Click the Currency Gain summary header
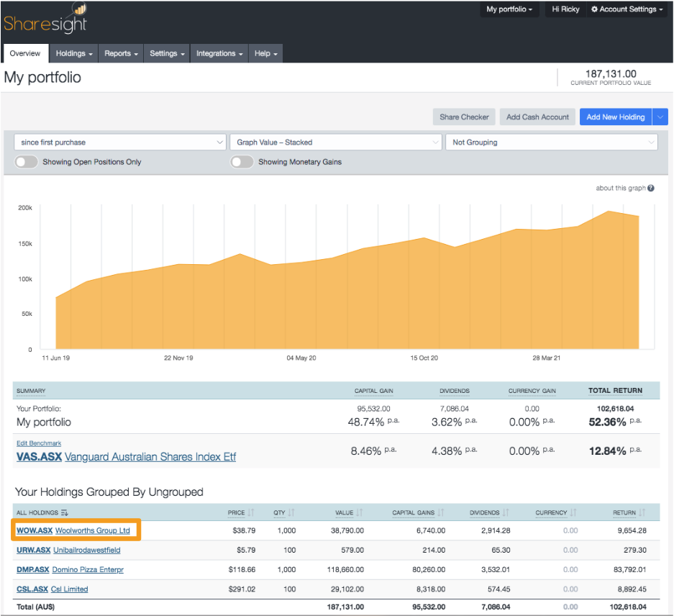 pos(532,391)
